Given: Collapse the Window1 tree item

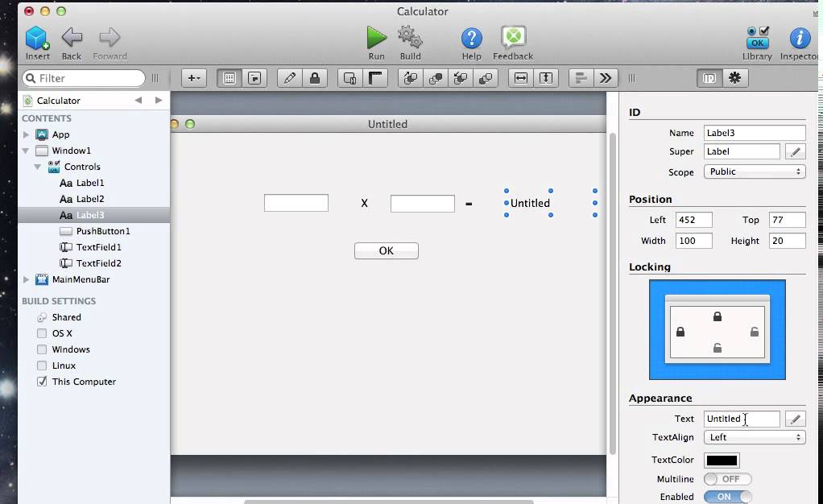Looking at the screenshot, I should pyautogui.click(x=26, y=151).
